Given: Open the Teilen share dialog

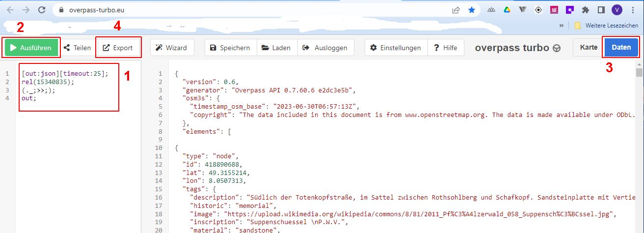Looking at the screenshot, I should point(77,48).
